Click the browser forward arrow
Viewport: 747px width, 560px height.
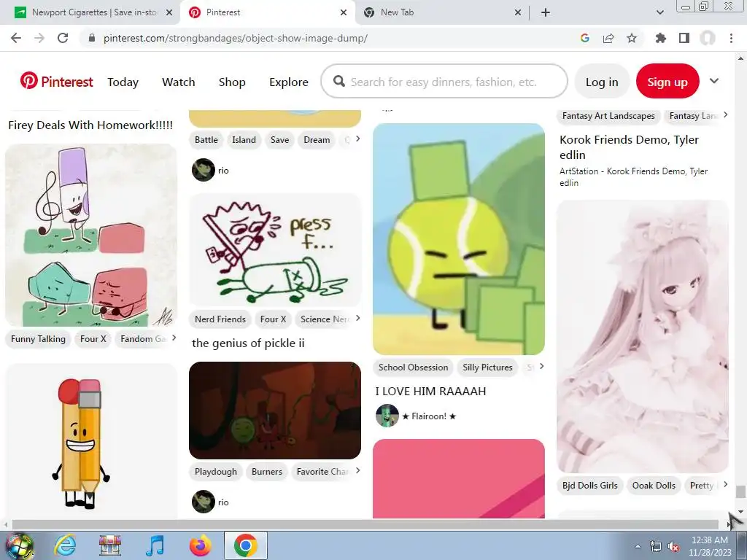click(x=39, y=38)
